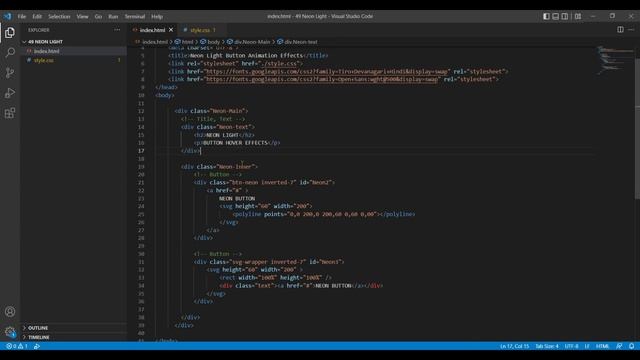Click the title text on line 5
Viewport: 640px width, 360px height.
point(247,56)
